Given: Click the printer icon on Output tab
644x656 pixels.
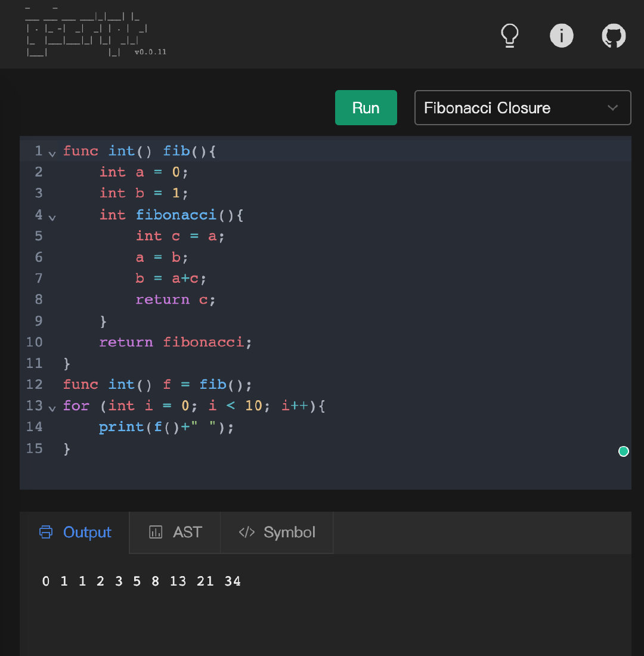Looking at the screenshot, I should pyautogui.click(x=46, y=532).
